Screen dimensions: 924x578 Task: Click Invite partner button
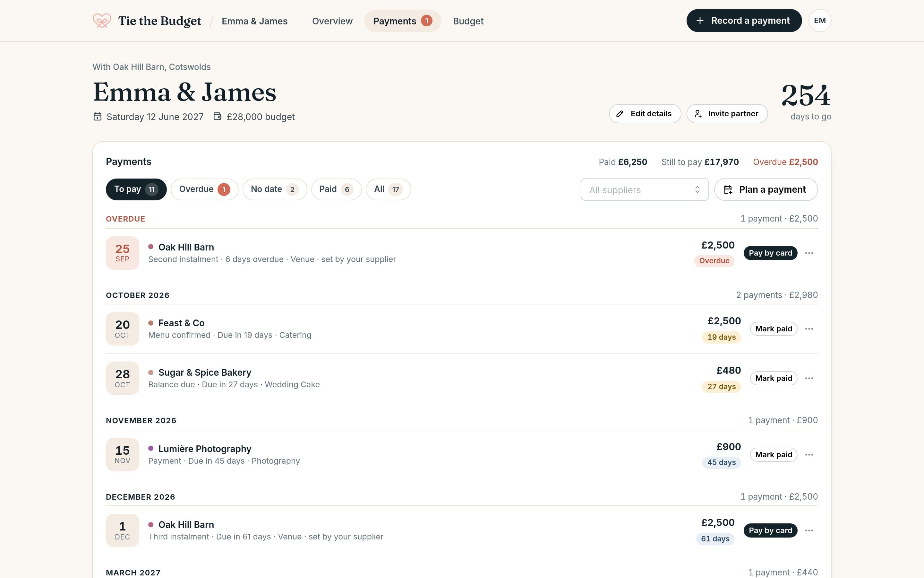[727, 114]
